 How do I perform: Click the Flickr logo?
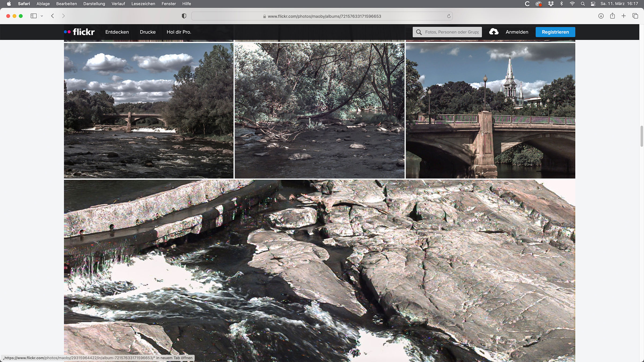coord(79,32)
